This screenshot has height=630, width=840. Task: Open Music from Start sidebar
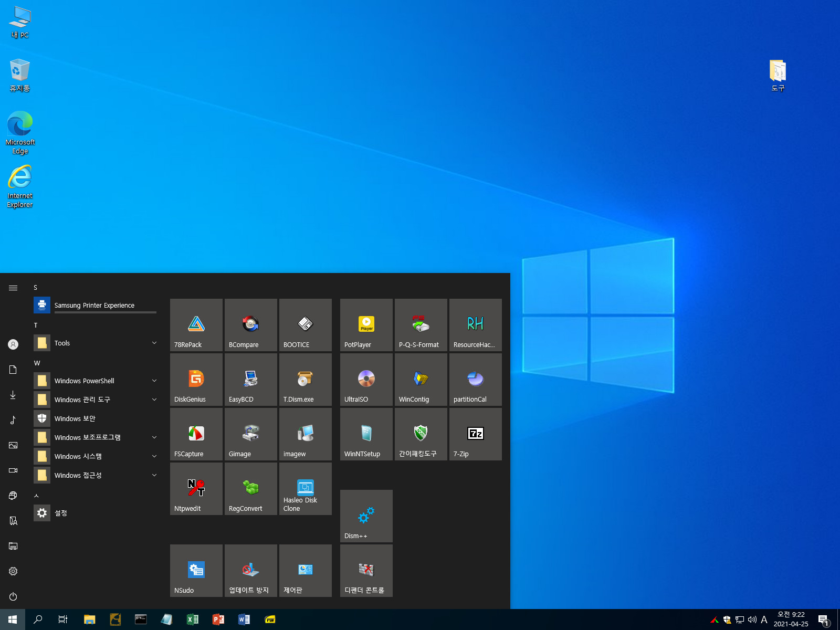pos(13,420)
